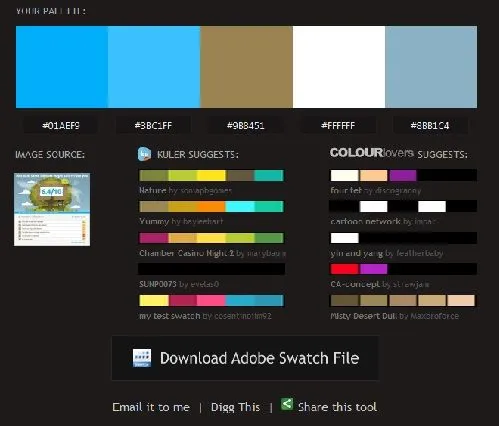The image size is (499, 426).
Task: Click the SUNP0073 black color strip
Action: (x=212, y=269)
